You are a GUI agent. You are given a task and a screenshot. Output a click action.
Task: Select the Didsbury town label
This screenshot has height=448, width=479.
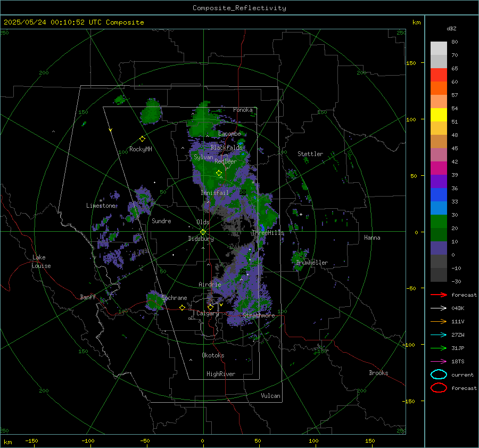201,239
